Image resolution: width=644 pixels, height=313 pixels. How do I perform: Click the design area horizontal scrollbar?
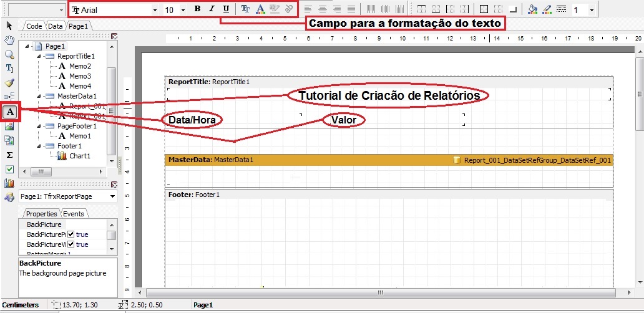pos(380,292)
